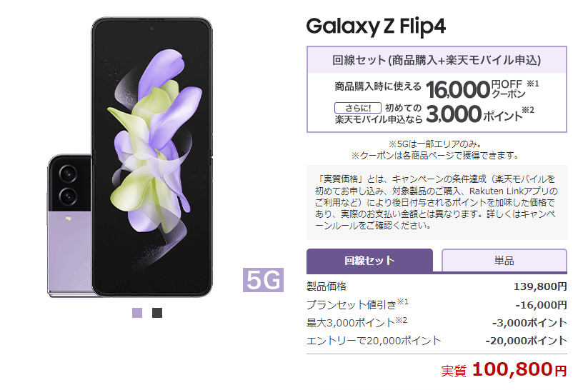Select the purple color swatch
The image size is (588, 390).
(137, 313)
